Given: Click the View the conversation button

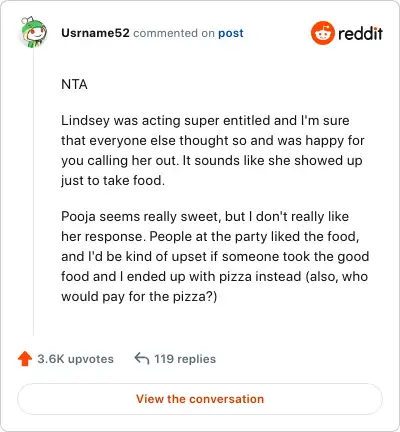Looking at the screenshot, I should pos(200,399).
